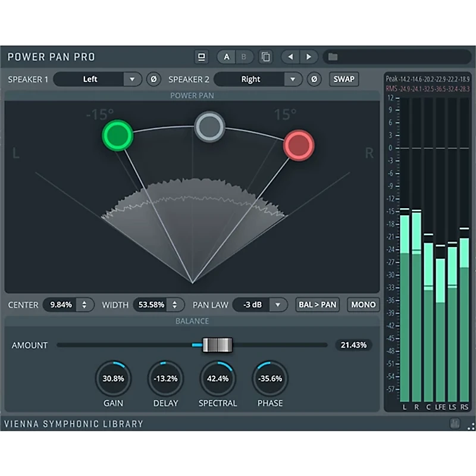Image resolution: width=476 pixels, height=476 pixels.
Task: Open the preset browser folder icon
Action: (x=333, y=57)
